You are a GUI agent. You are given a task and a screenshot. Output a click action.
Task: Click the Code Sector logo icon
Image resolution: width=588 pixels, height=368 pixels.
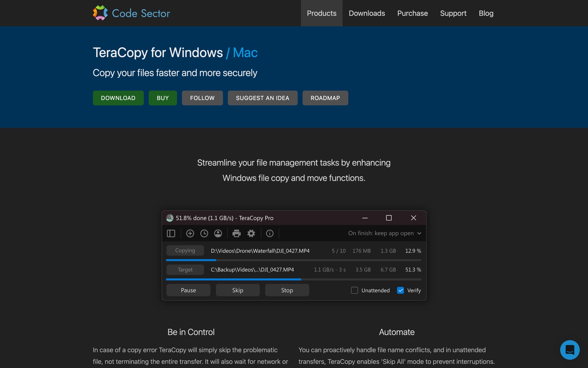pyautogui.click(x=100, y=13)
